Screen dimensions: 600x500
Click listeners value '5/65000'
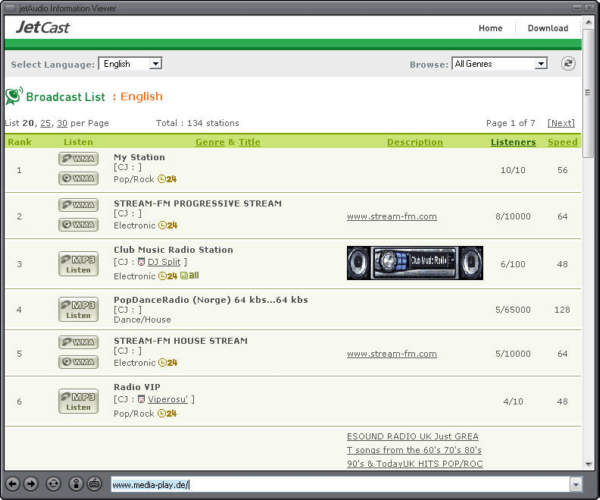513,310
